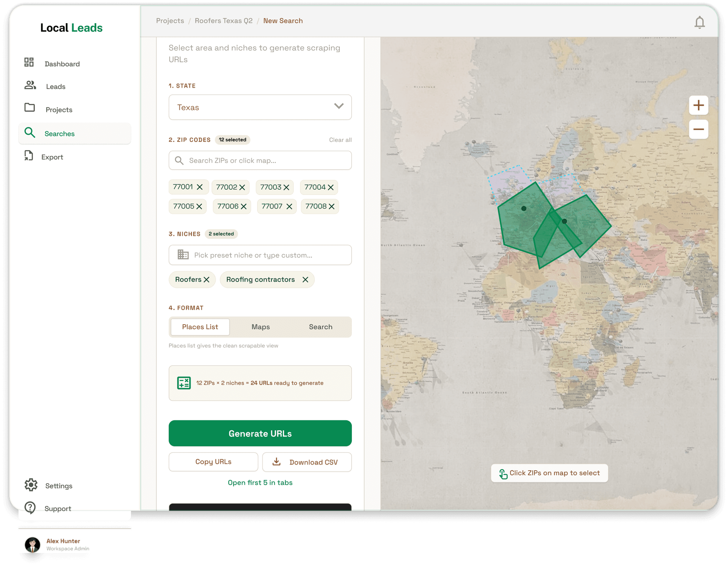Viewport: 728px width, 567px height.
Task: Open the notifications bell
Action: (700, 22)
